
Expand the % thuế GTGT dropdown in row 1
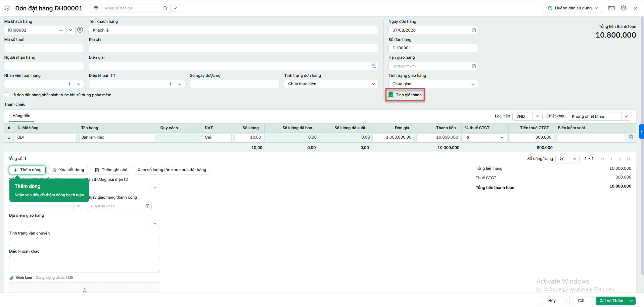tap(502, 137)
